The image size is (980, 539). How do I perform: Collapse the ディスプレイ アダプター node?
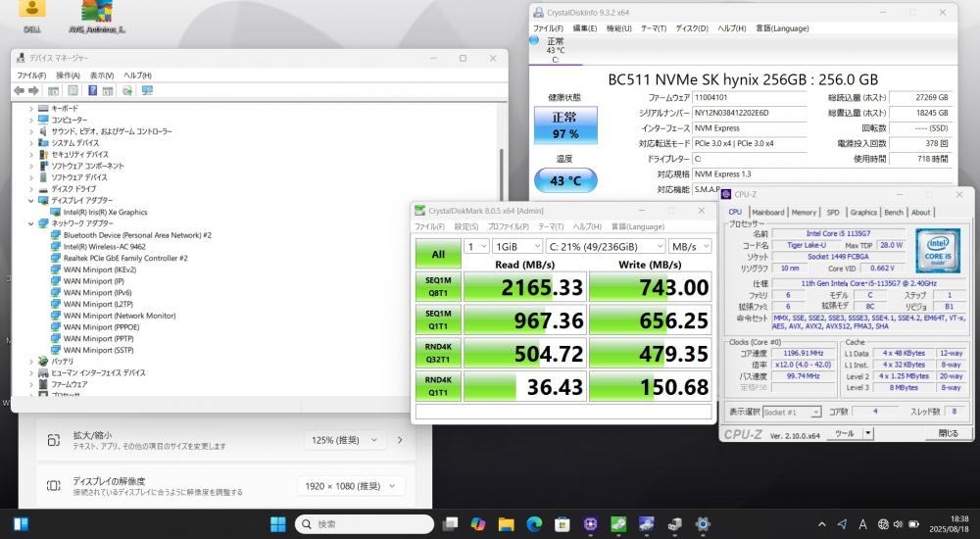pos(31,200)
